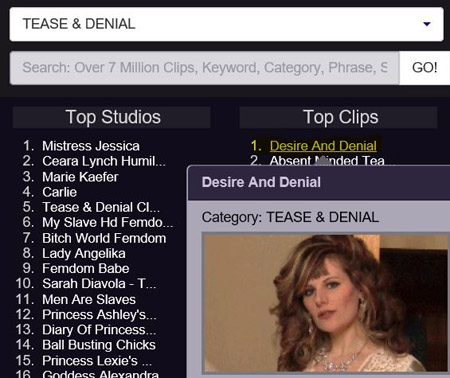Screen dimensions: 450x378
Task: Focus the clip search input field
Action: [204, 68]
